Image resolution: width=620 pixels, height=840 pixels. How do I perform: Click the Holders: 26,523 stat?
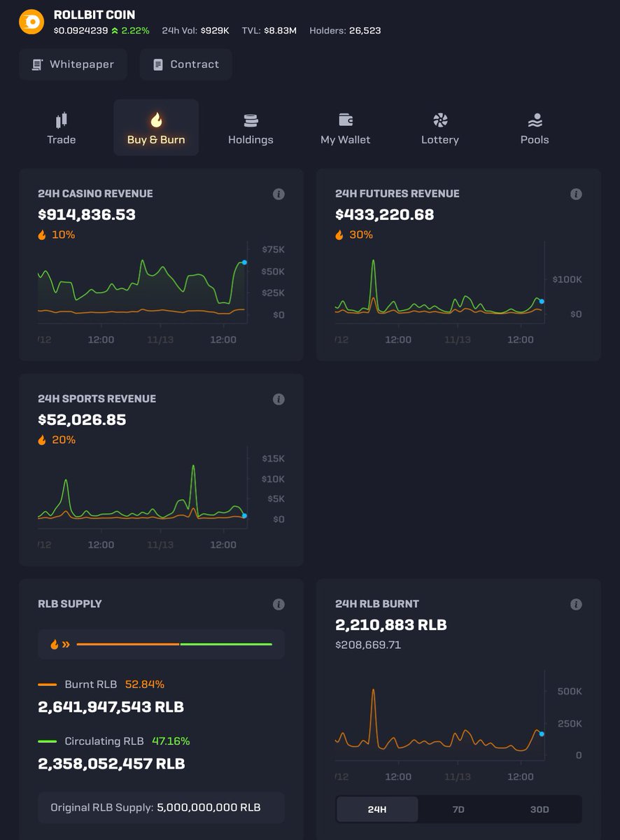point(345,31)
